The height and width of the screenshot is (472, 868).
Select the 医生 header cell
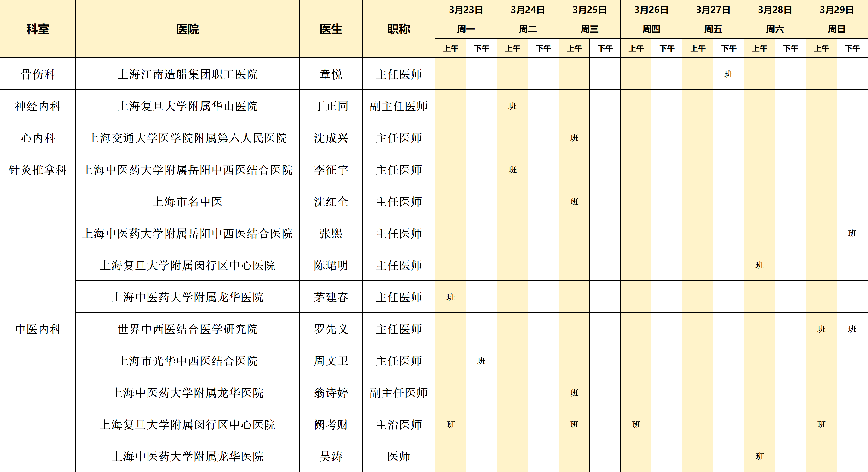(x=331, y=29)
